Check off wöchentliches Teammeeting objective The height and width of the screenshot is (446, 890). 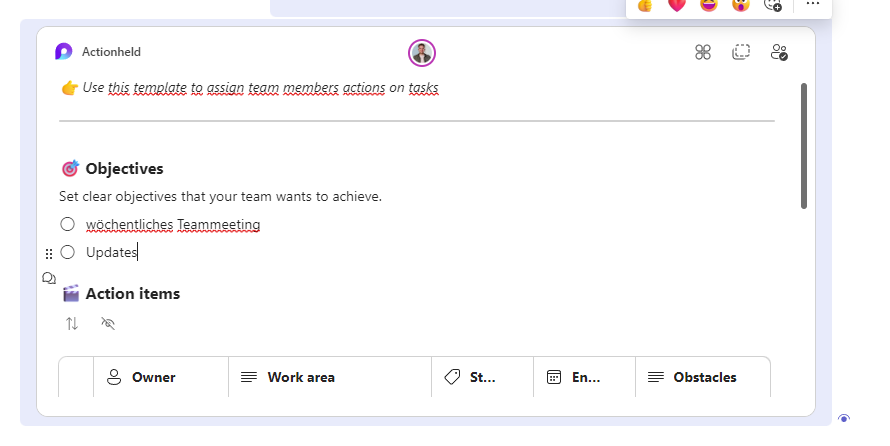[x=68, y=224]
